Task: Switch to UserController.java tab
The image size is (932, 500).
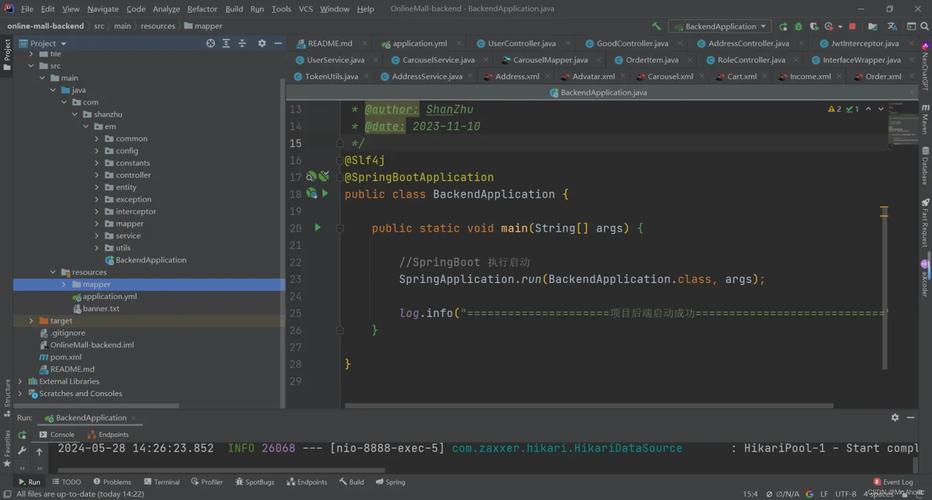Action: click(x=521, y=43)
